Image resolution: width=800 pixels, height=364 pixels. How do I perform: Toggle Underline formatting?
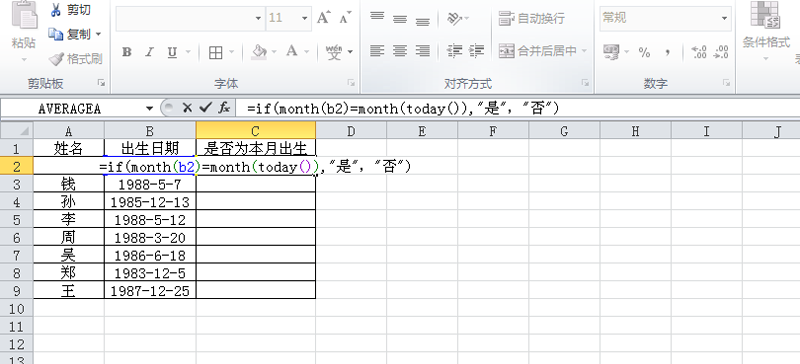[x=172, y=52]
